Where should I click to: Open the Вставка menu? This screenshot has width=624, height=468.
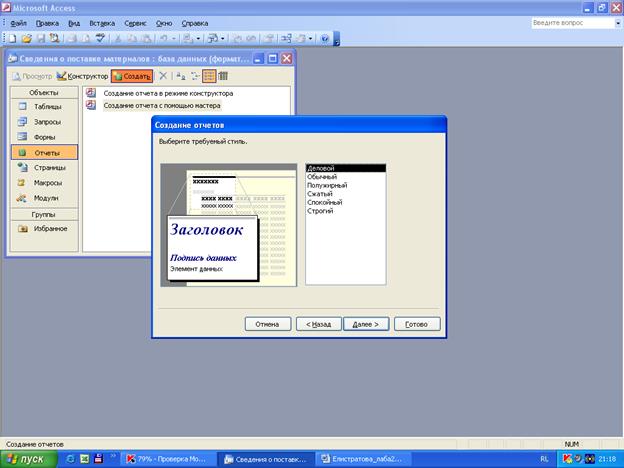(x=102, y=23)
